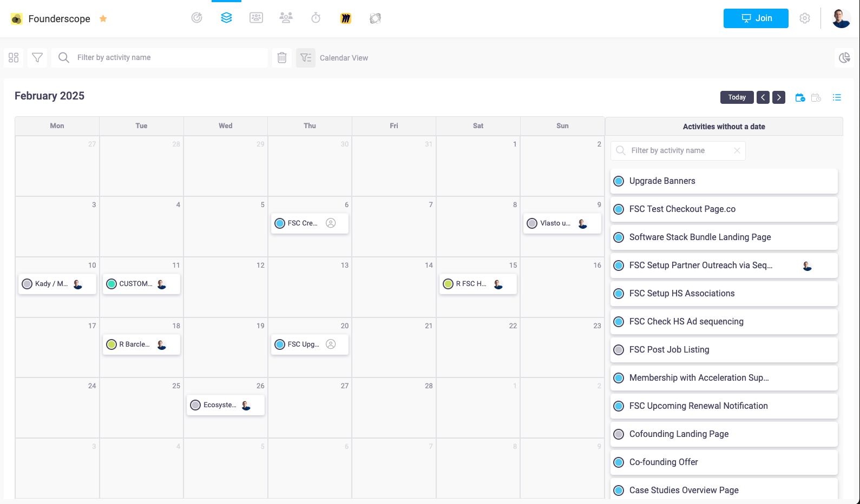This screenshot has height=504, width=860.
Task: Open the funnel filter icon beside the search bar
Action: tap(37, 57)
